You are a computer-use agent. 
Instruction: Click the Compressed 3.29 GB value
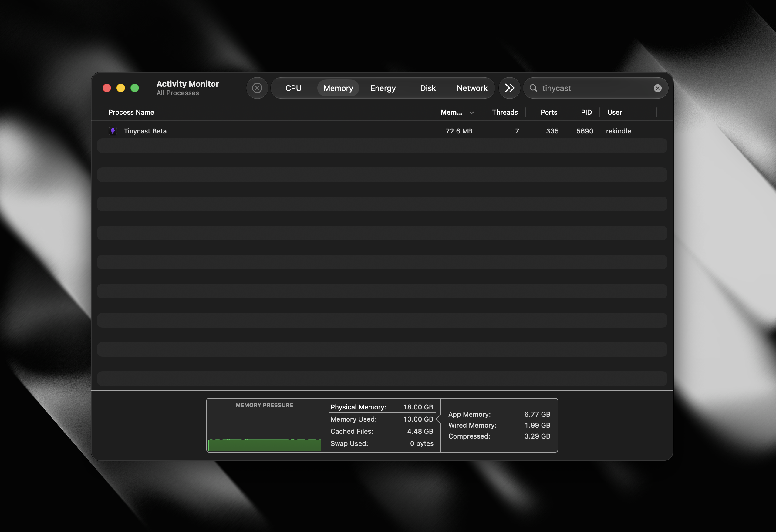pos(537,436)
